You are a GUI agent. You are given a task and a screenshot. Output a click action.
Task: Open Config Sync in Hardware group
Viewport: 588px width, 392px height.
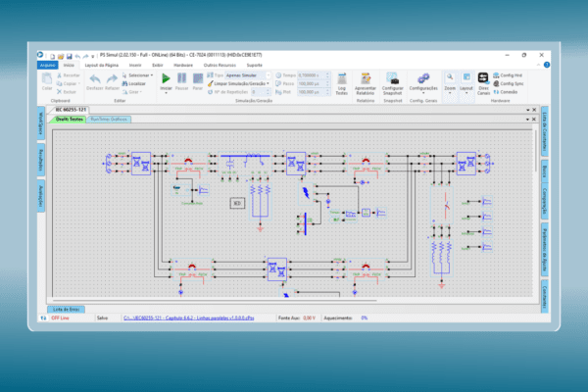(x=509, y=83)
